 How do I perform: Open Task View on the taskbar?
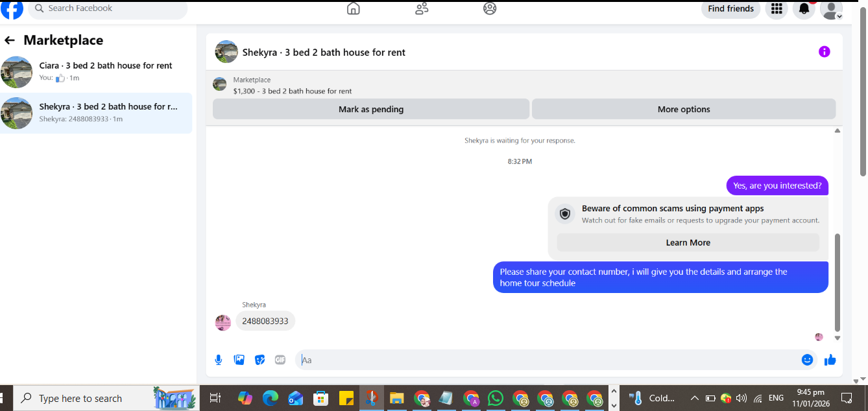(215, 398)
